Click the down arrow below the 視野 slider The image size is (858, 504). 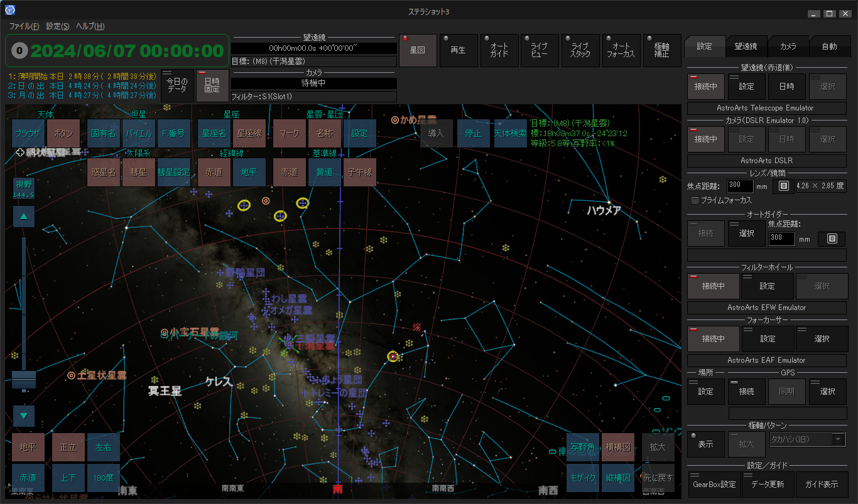pos(24,416)
